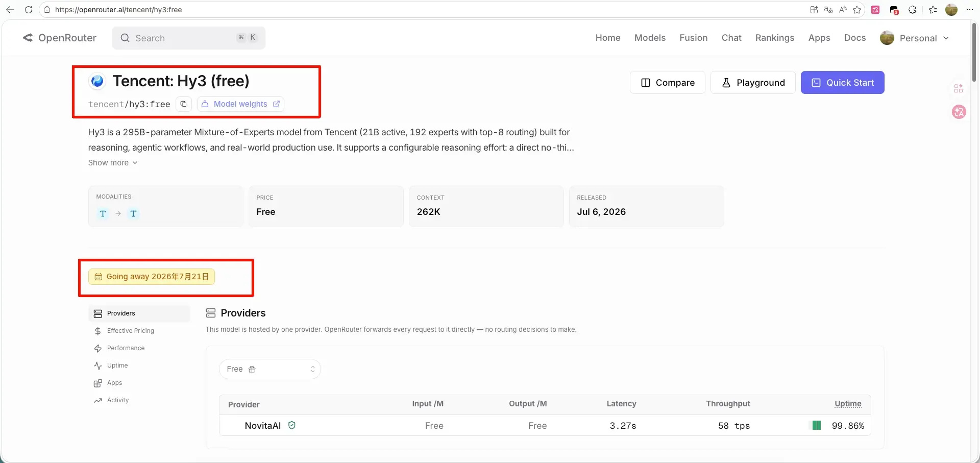Click the green uptime bar indicator
The height and width of the screenshot is (463, 980).
click(x=817, y=425)
